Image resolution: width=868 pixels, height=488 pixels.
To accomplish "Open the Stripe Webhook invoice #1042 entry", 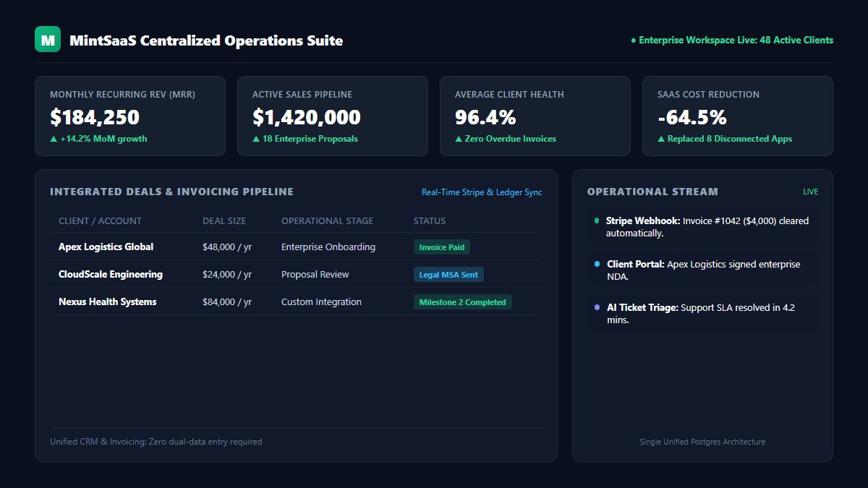I will [703, 227].
